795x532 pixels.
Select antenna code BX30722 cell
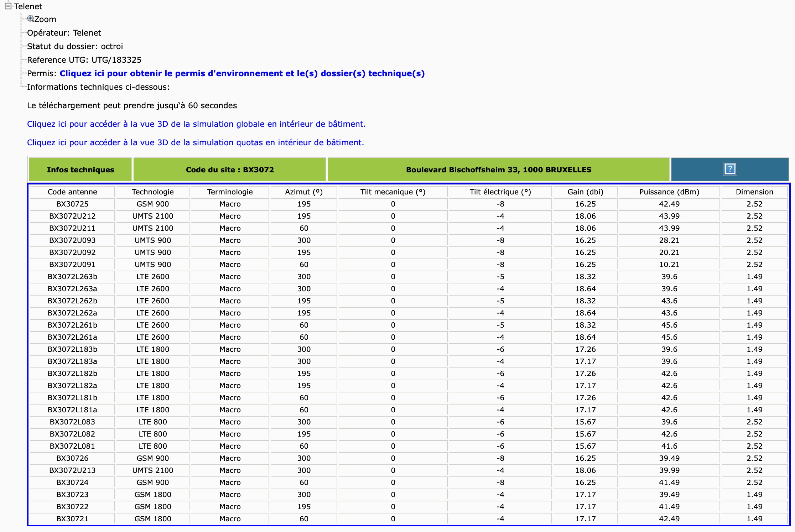(x=72, y=507)
